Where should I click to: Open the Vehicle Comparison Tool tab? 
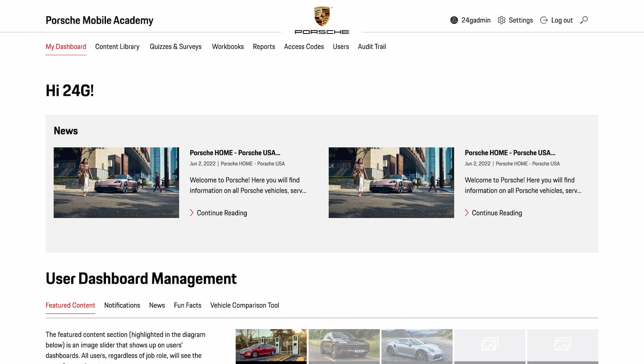pos(244,305)
